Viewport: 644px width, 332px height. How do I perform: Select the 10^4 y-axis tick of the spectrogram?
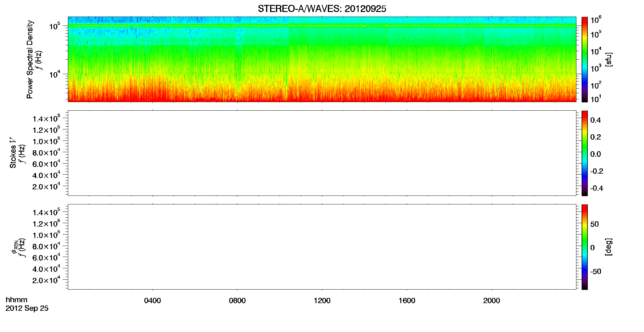(x=54, y=74)
